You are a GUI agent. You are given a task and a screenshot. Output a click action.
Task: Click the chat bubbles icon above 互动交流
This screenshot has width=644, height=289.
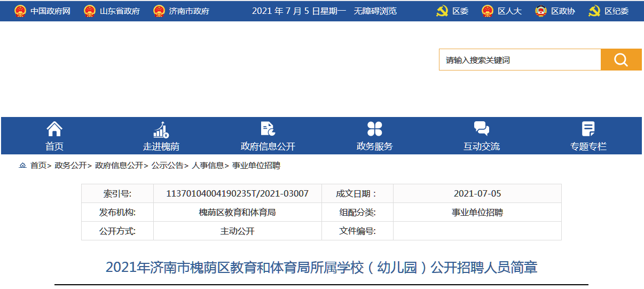482,129
